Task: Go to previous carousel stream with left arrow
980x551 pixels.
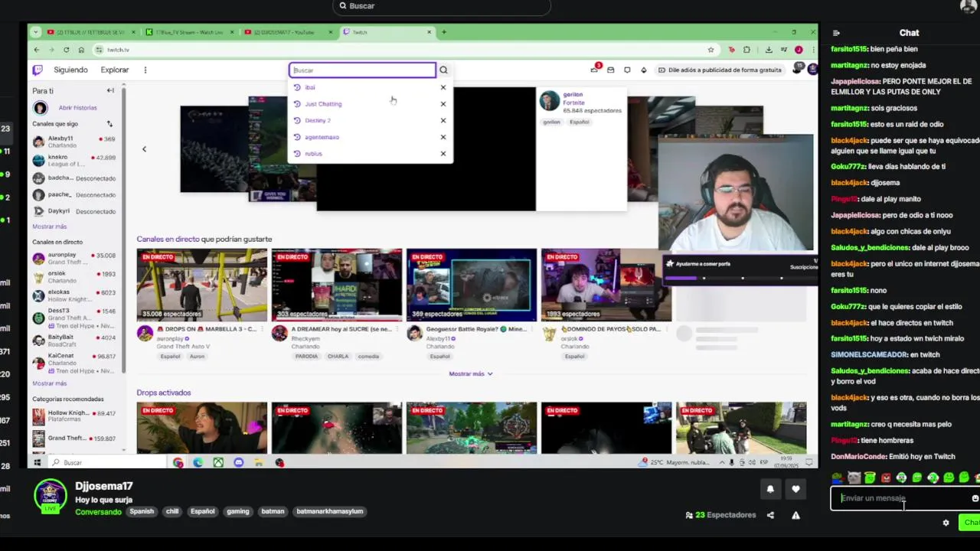Action: (x=144, y=149)
